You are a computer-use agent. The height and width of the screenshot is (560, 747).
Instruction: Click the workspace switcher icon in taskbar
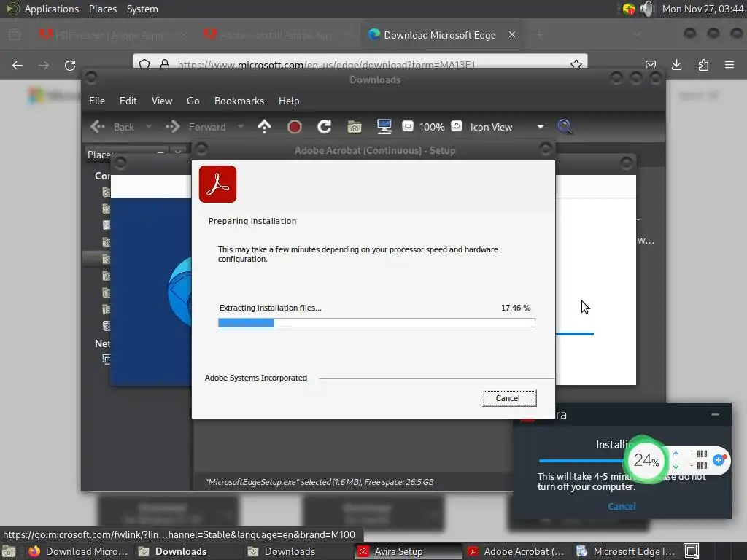pyautogui.click(x=691, y=551)
